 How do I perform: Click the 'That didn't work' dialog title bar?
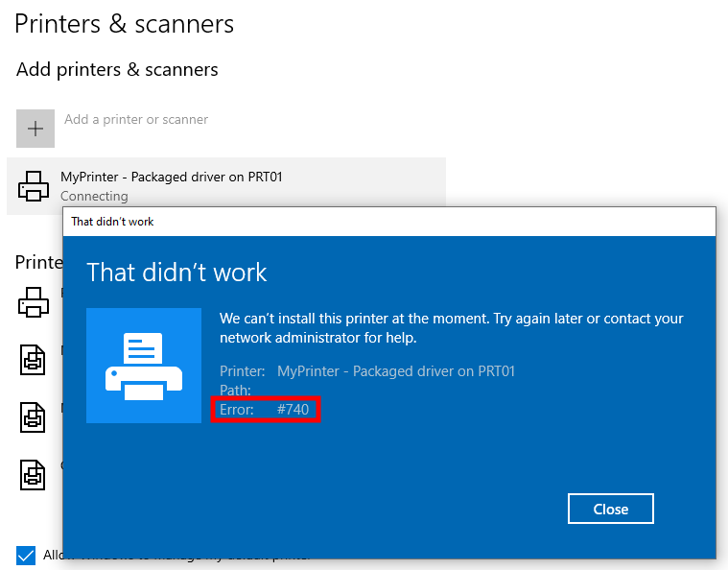(x=389, y=222)
